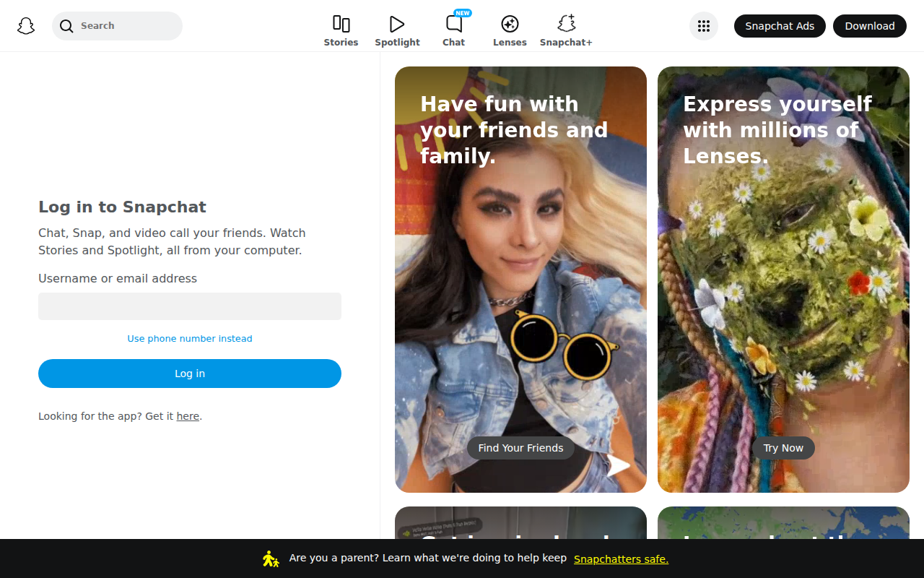This screenshot has width=924, height=578.
Task: Open the Spotlight tab
Action: pos(397,31)
